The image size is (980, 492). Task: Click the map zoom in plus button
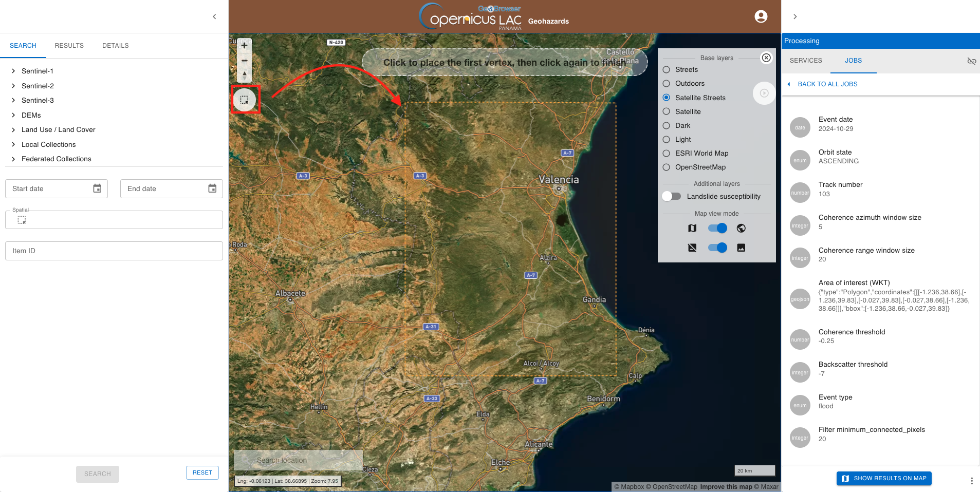(x=244, y=46)
